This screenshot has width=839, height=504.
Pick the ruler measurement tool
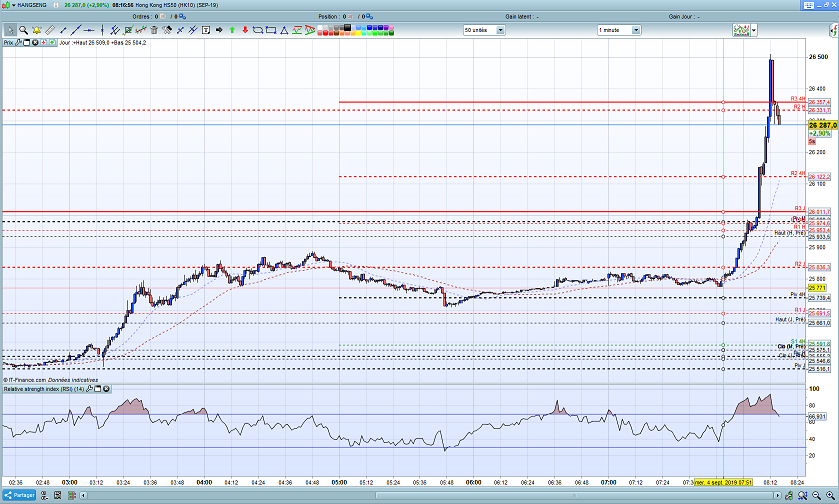tap(50, 30)
